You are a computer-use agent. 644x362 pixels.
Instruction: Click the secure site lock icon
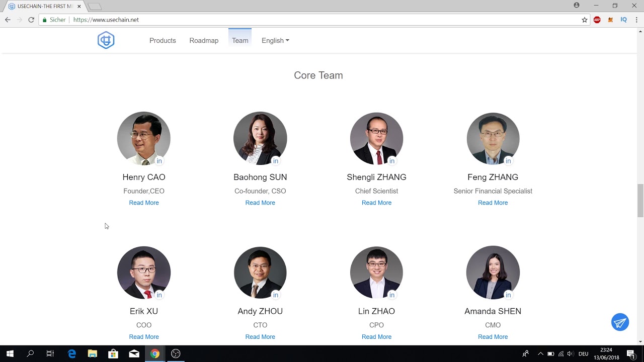coord(44,20)
